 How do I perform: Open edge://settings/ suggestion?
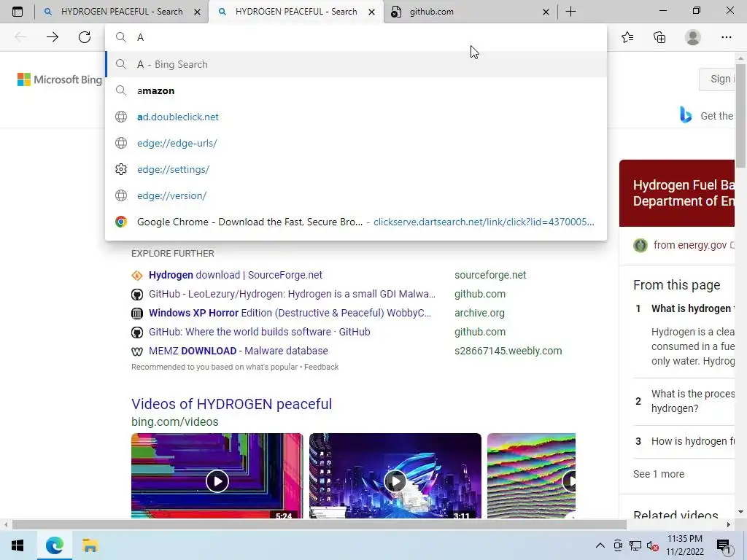pyautogui.click(x=356, y=169)
